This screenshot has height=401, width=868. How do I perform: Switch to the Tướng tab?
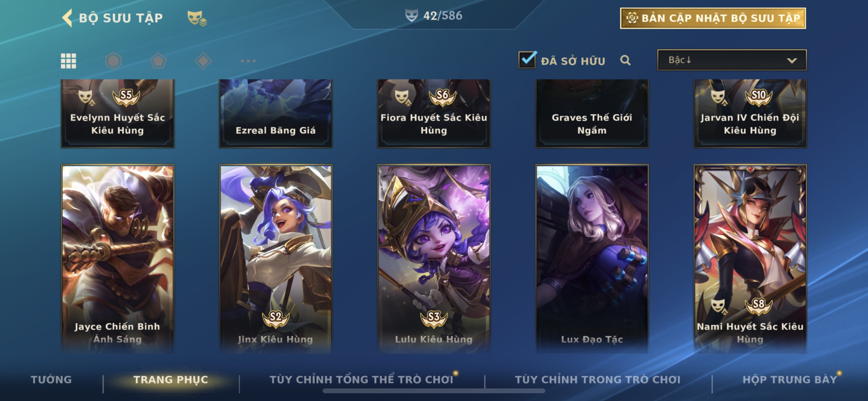[51, 380]
